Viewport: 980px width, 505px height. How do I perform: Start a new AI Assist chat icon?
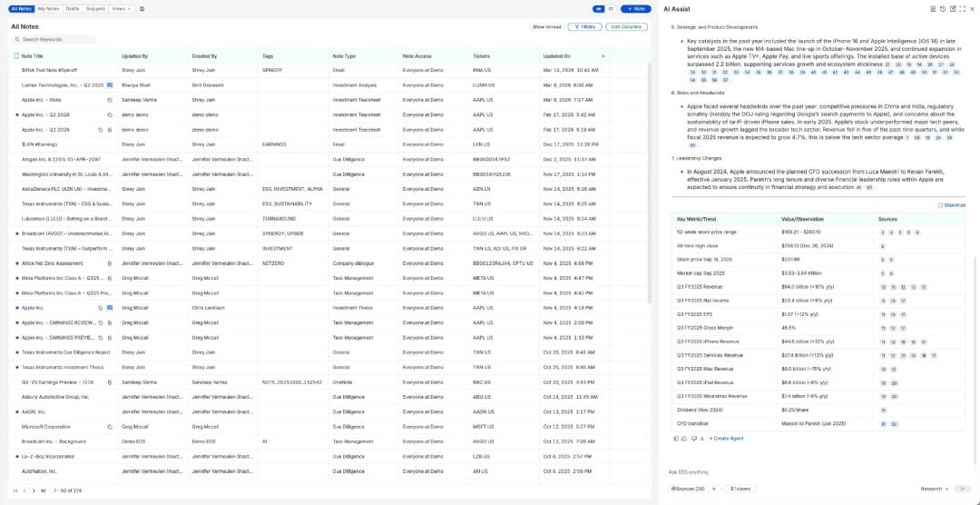(x=953, y=9)
